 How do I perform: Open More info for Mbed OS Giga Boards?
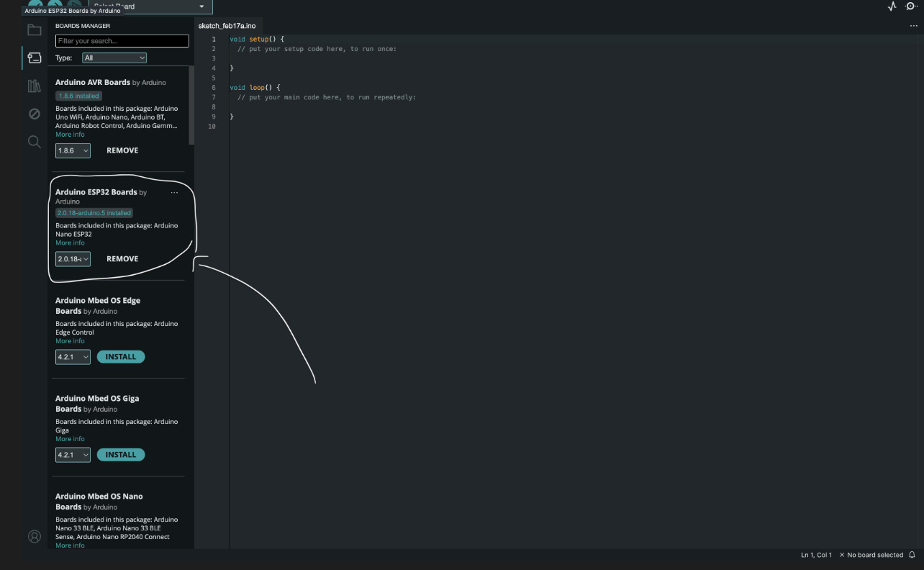coord(70,439)
